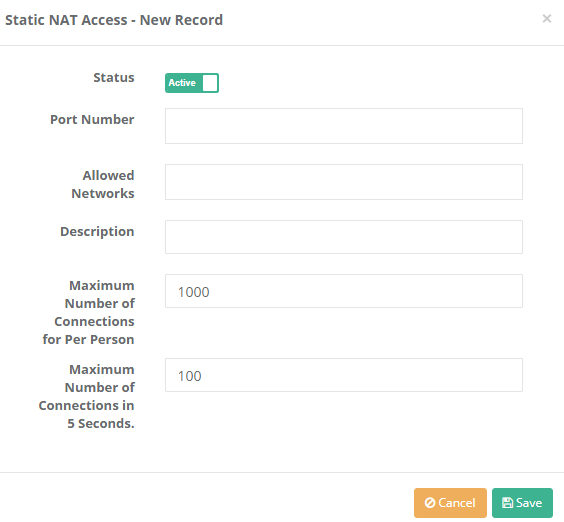Save the new NAT record
Viewport: 564px width, 522px height.
[x=522, y=503]
